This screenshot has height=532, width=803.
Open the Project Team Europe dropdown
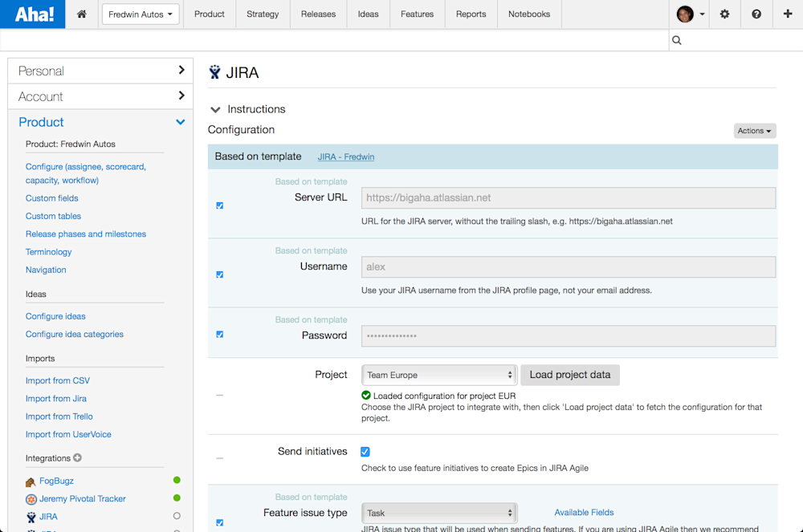click(439, 375)
